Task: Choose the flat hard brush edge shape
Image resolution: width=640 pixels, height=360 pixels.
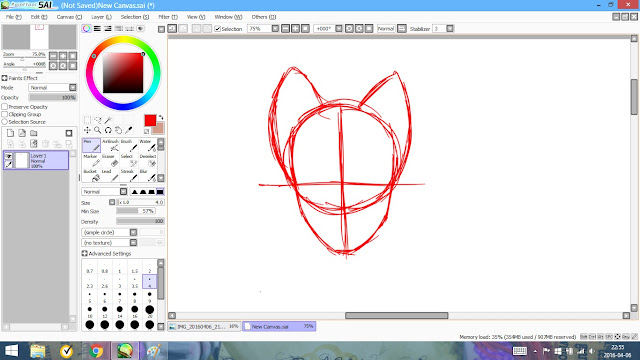Action: pyautogui.click(x=160, y=191)
